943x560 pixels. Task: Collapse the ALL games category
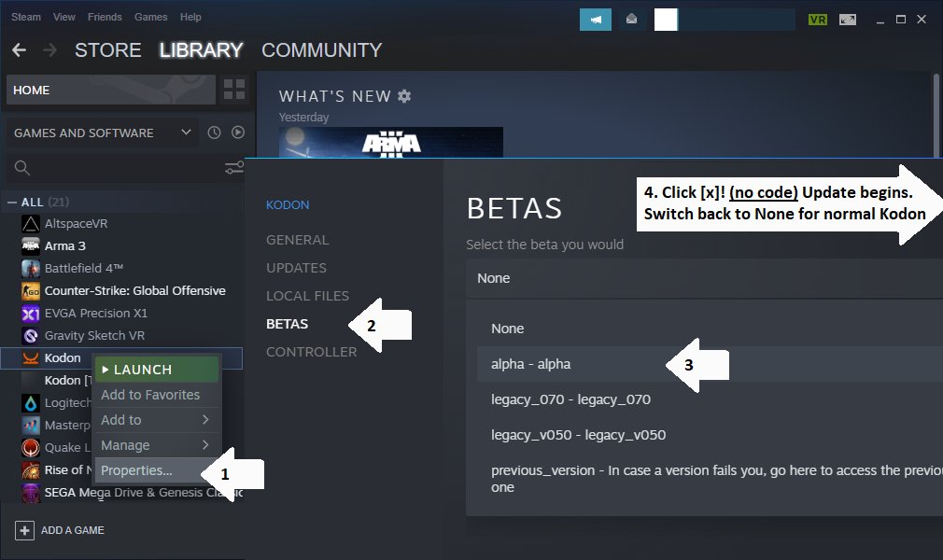tap(11, 203)
